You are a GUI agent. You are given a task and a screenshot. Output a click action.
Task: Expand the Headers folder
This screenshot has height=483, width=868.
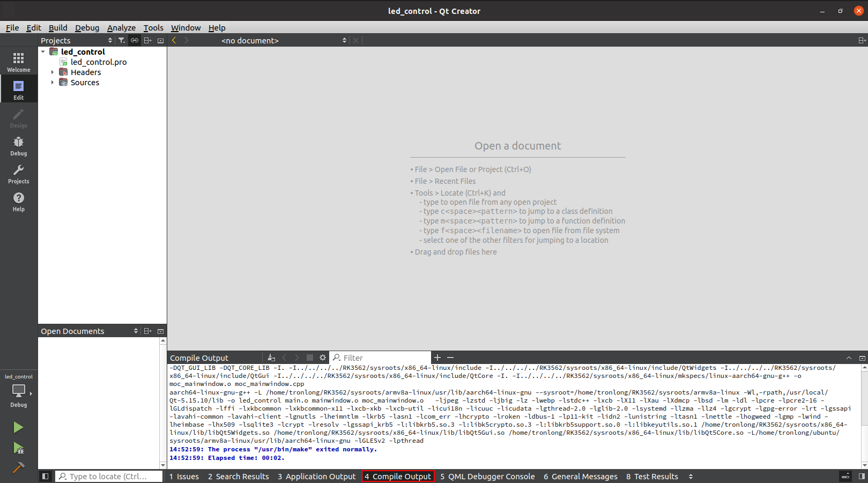pos(53,72)
